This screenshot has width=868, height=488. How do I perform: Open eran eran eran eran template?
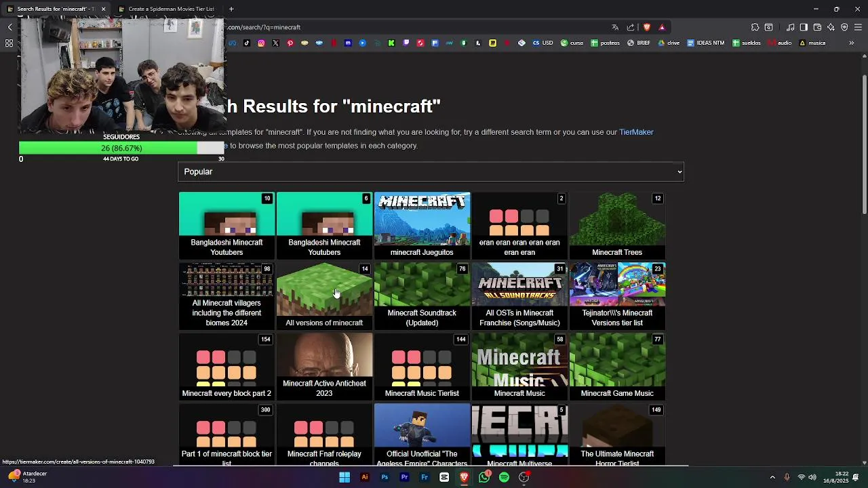click(x=519, y=225)
